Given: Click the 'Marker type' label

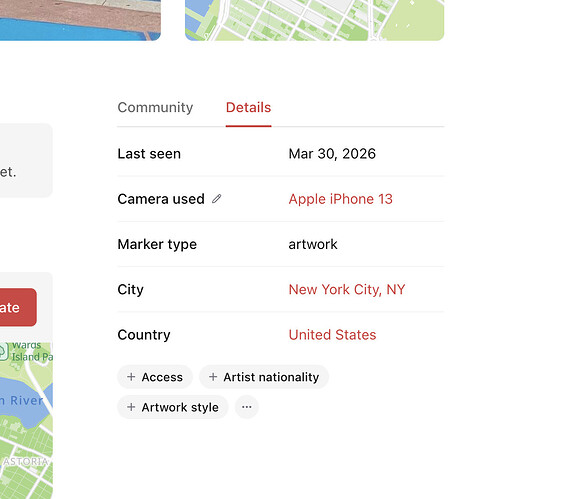Looking at the screenshot, I should tap(157, 244).
